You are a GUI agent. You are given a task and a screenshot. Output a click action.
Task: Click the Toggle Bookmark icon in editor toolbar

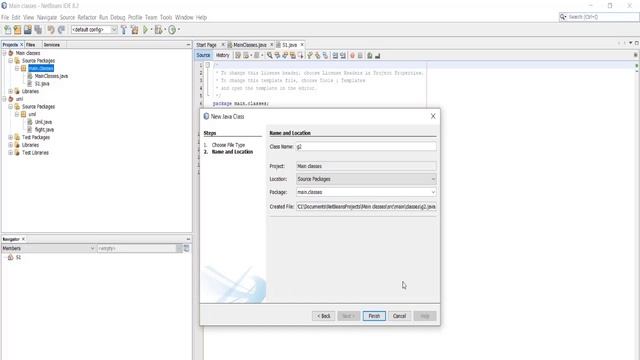[x=325, y=56]
